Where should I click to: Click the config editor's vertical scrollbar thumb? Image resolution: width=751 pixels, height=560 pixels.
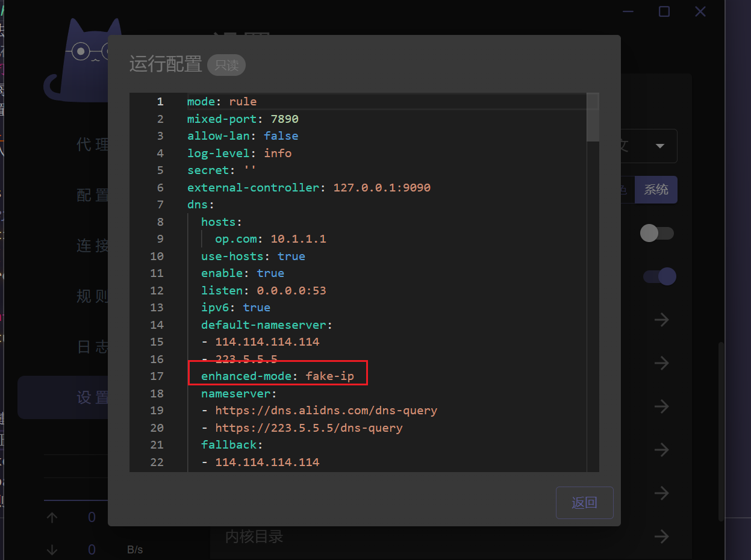pyautogui.click(x=593, y=118)
